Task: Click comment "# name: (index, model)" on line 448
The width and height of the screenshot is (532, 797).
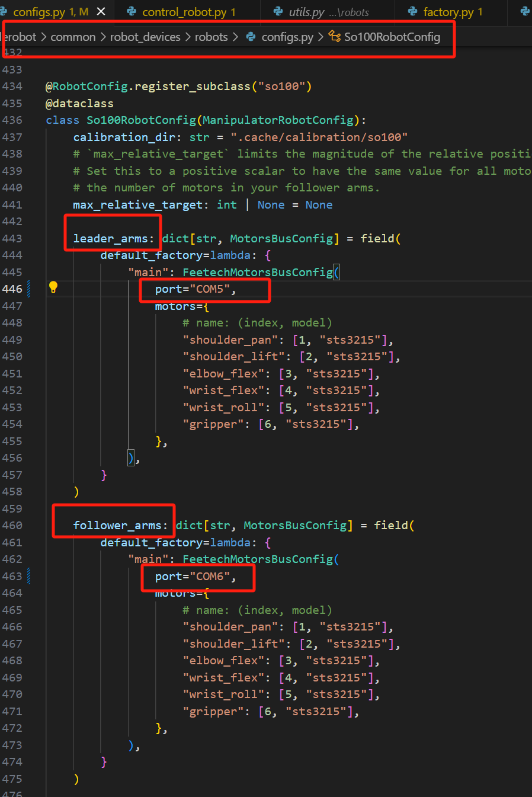Action: [257, 322]
